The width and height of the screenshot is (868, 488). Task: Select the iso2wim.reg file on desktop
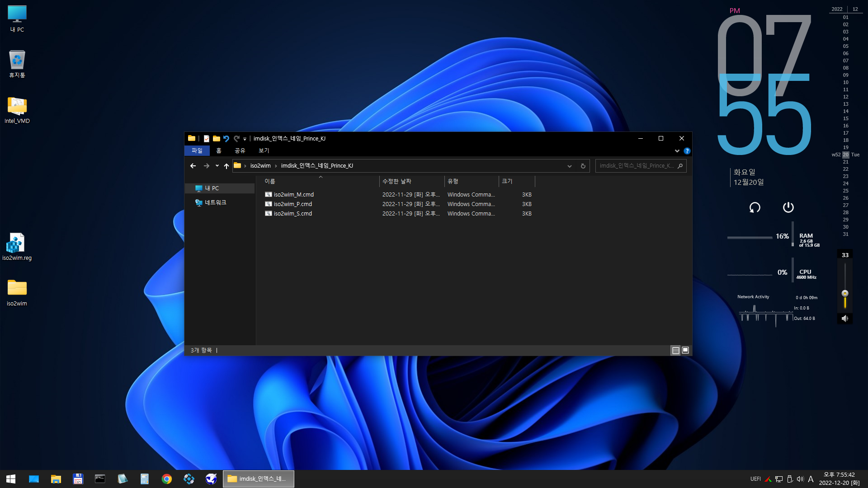[x=17, y=247]
